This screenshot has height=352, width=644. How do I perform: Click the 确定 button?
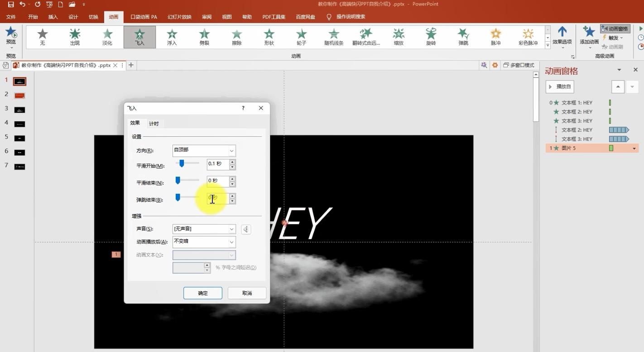(x=202, y=293)
